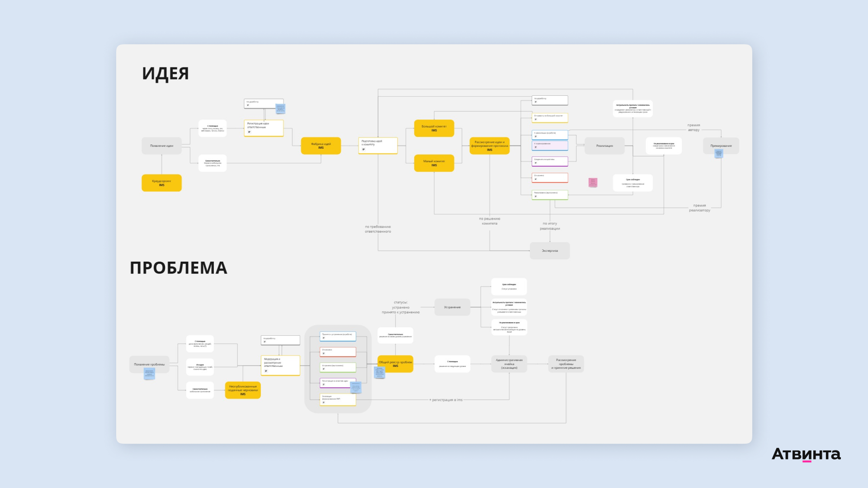The width and height of the screenshot is (868, 488).
Task: Click the премия реализатору connector label
Action: (699, 208)
